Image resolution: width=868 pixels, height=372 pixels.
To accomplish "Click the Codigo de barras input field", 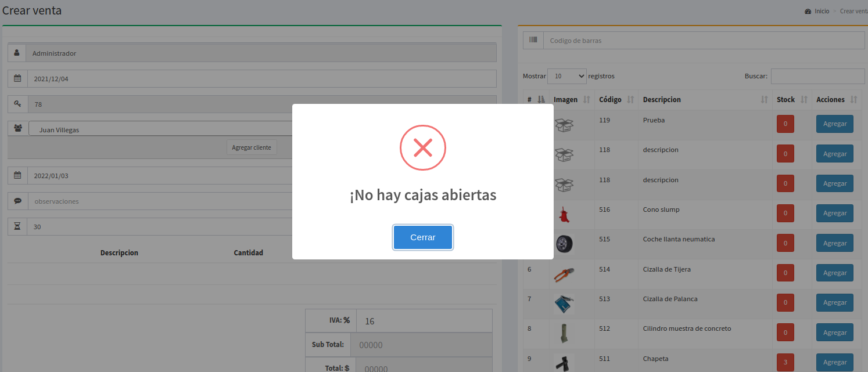I will click(703, 41).
